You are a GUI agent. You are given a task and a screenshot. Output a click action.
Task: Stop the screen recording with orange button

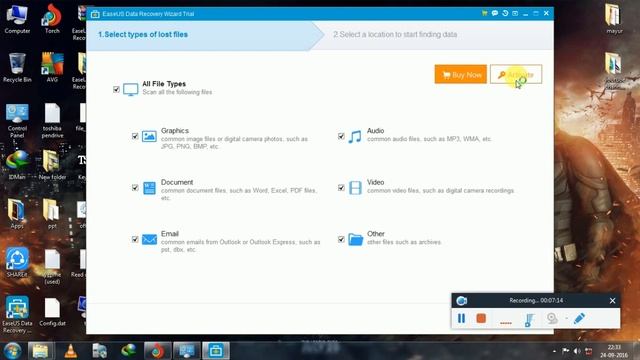[481, 318]
